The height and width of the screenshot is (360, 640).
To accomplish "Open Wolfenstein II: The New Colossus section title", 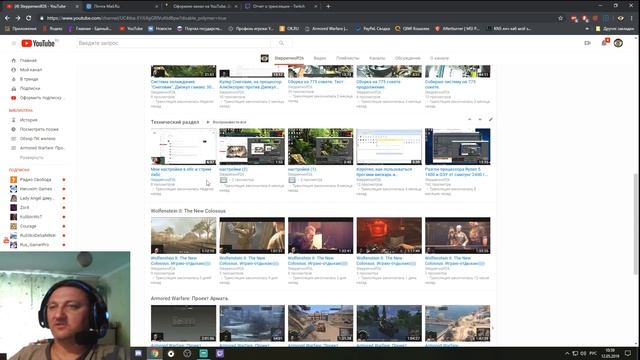I will (x=188, y=211).
